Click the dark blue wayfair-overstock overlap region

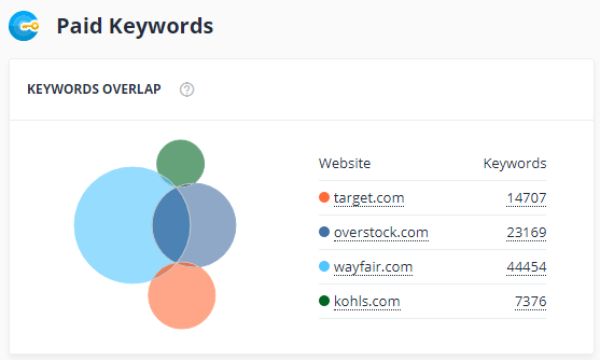coord(172,225)
